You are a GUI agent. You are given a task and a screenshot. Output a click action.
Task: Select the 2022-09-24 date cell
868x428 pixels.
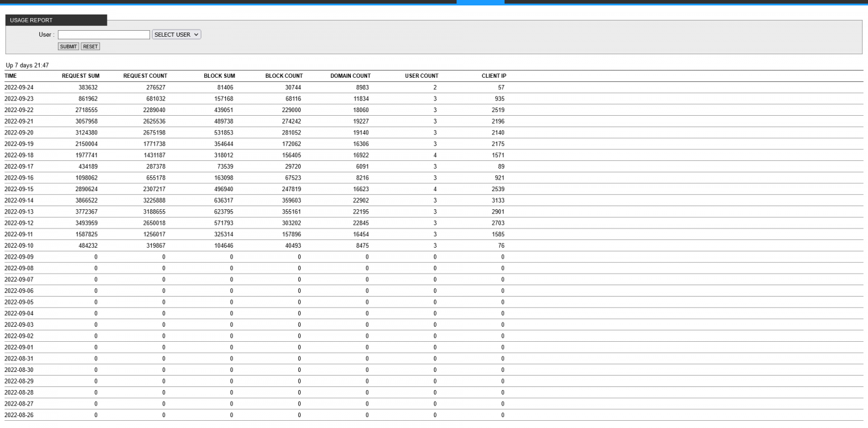coord(19,87)
